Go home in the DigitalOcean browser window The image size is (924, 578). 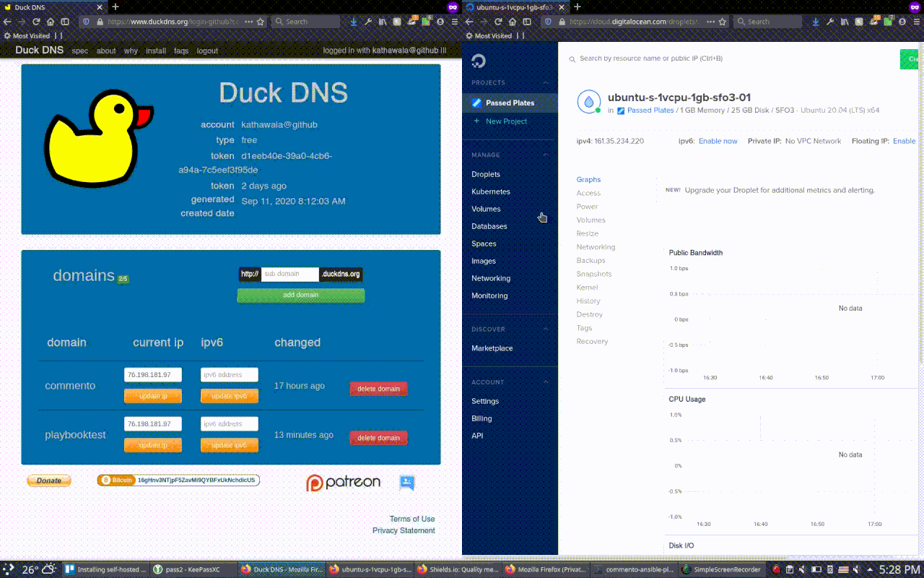(x=513, y=22)
